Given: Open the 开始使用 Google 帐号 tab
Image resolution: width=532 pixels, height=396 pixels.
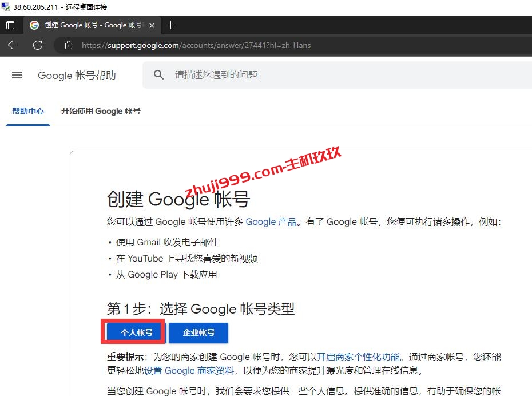Looking at the screenshot, I should (x=101, y=111).
